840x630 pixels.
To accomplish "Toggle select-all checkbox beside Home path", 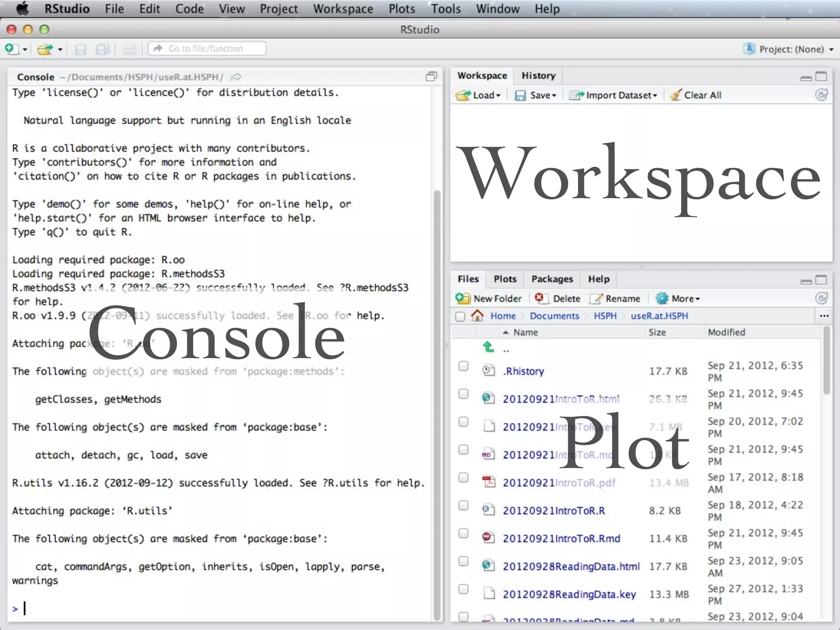I will (460, 316).
